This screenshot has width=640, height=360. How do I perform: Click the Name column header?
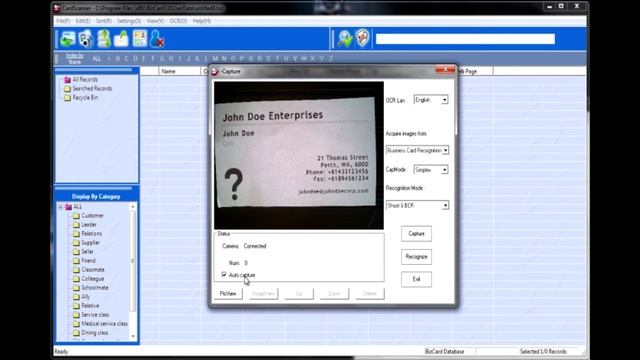pyautogui.click(x=179, y=71)
